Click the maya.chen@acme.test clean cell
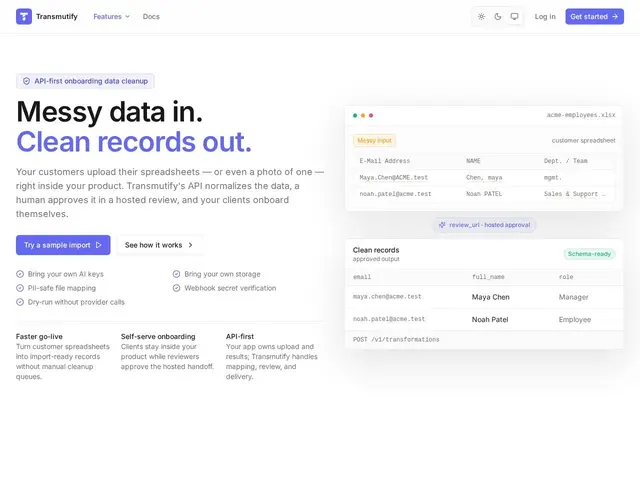This screenshot has width=640, height=480. (x=387, y=297)
